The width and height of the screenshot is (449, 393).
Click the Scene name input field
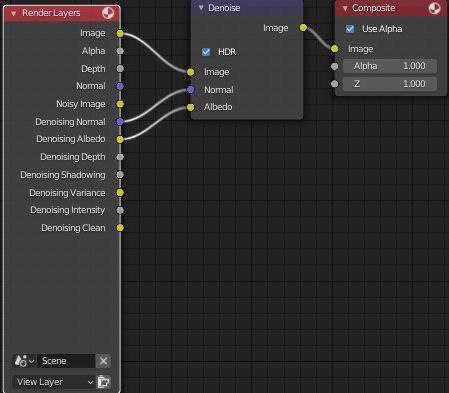point(66,361)
